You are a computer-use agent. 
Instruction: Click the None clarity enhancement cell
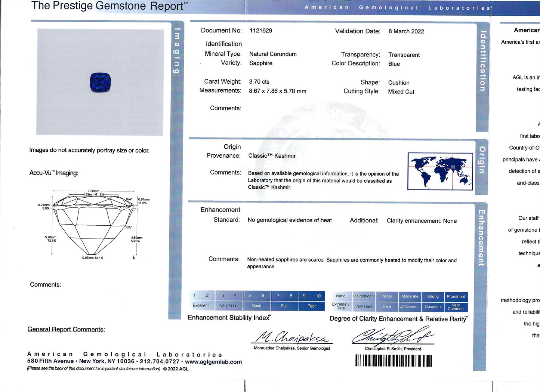pyautogui.click(x=340, y=296)
